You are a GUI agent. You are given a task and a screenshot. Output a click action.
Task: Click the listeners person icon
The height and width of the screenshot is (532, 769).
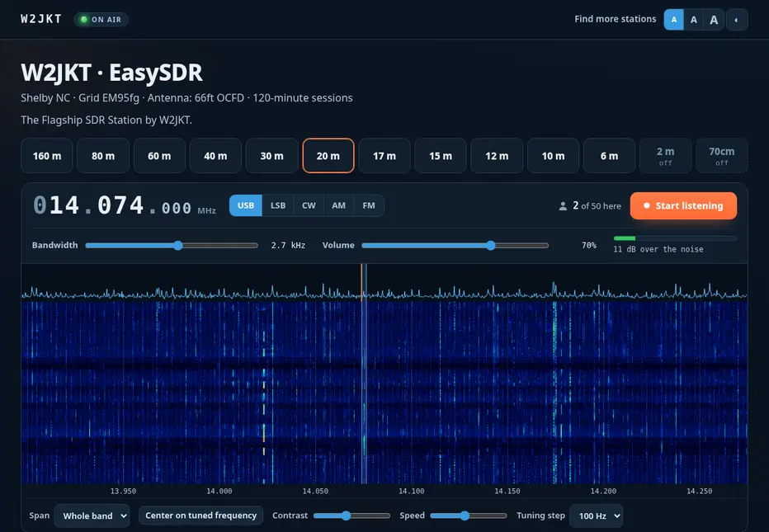point(563,206)
